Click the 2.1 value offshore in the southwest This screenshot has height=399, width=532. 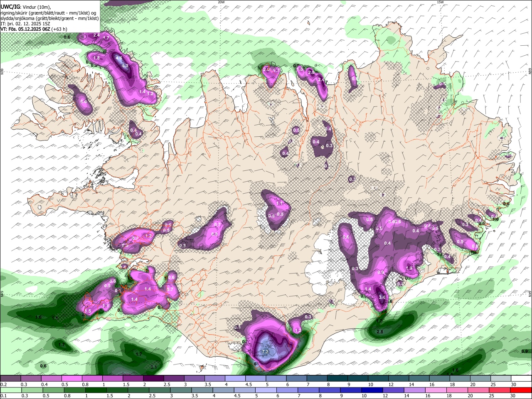pyautogui.click(x=153, y=367)
